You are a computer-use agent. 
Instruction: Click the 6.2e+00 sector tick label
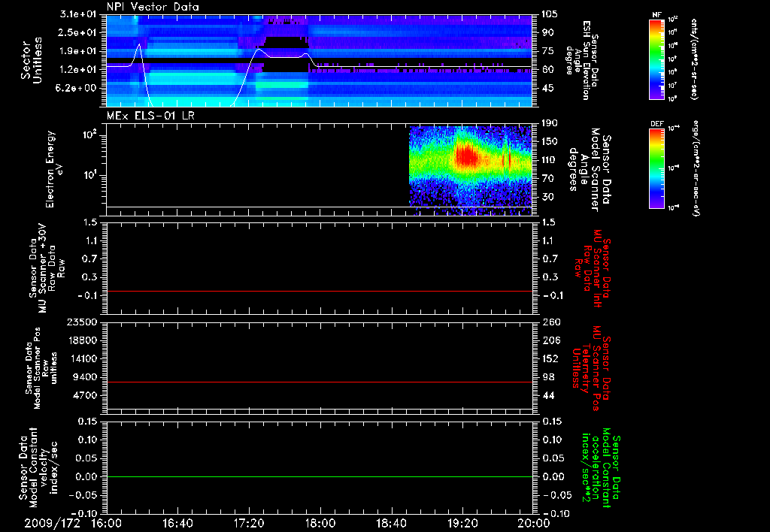(x=77, y=89)
